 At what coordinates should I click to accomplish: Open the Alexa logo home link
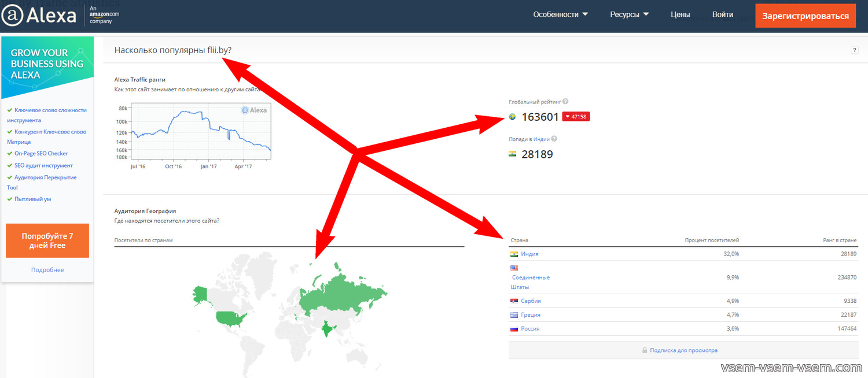pyautogui.click(x=39, y=15)
